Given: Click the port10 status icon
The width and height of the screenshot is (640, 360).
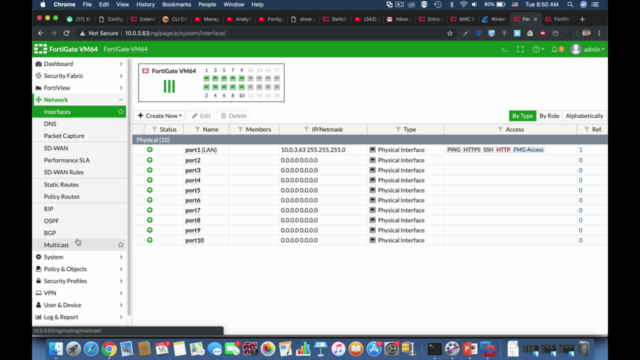Looking at the screenshot, I should 150,240.
